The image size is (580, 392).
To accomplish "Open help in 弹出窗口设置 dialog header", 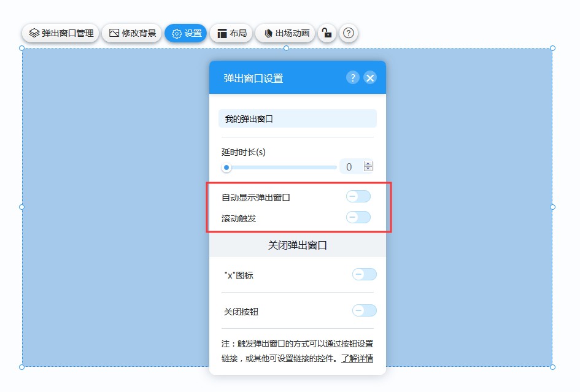I will [x=353, y=78].
